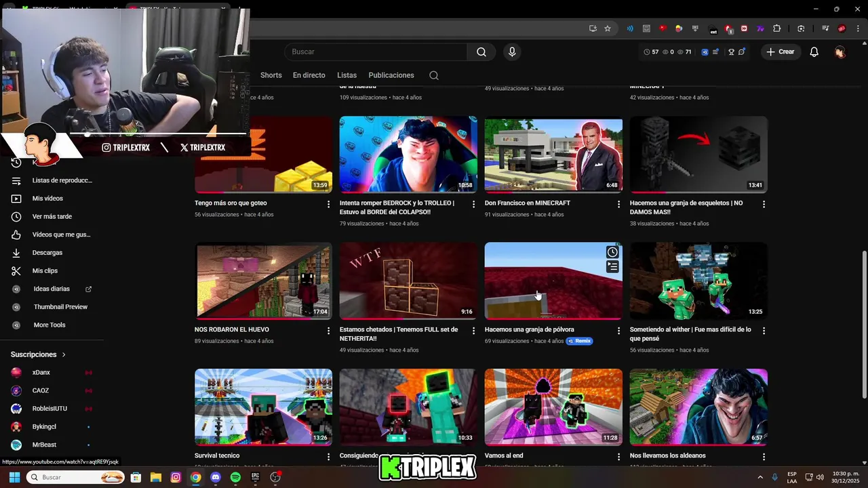This screenshot has width=868, height=488.
Task: Switch to the En directo tab
Action: pyautogui.click(x=309, y=75)
